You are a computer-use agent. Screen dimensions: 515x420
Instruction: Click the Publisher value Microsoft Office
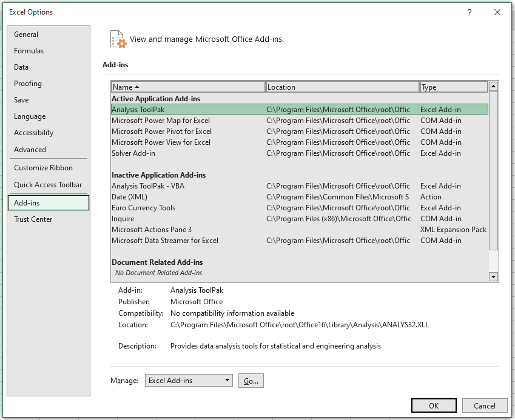197,302
